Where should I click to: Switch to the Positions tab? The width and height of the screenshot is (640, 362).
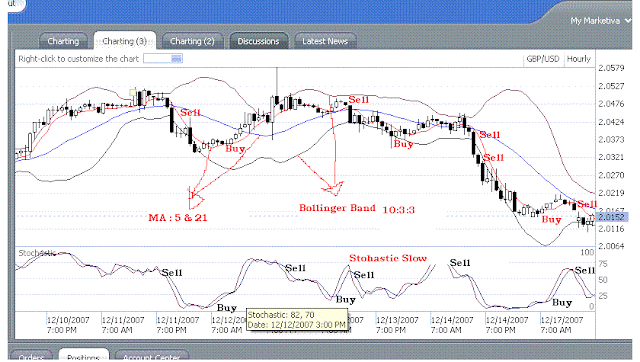point(84,356)
